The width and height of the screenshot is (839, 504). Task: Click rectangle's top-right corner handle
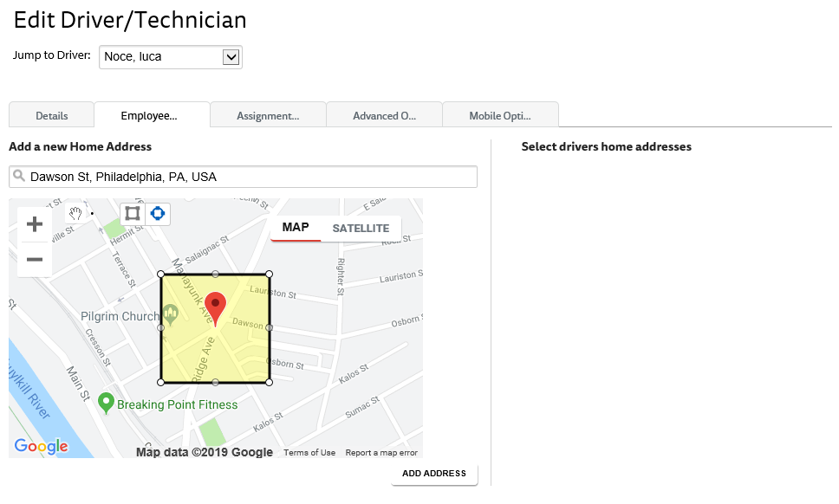pyautogui.click(x=270, y=275)
